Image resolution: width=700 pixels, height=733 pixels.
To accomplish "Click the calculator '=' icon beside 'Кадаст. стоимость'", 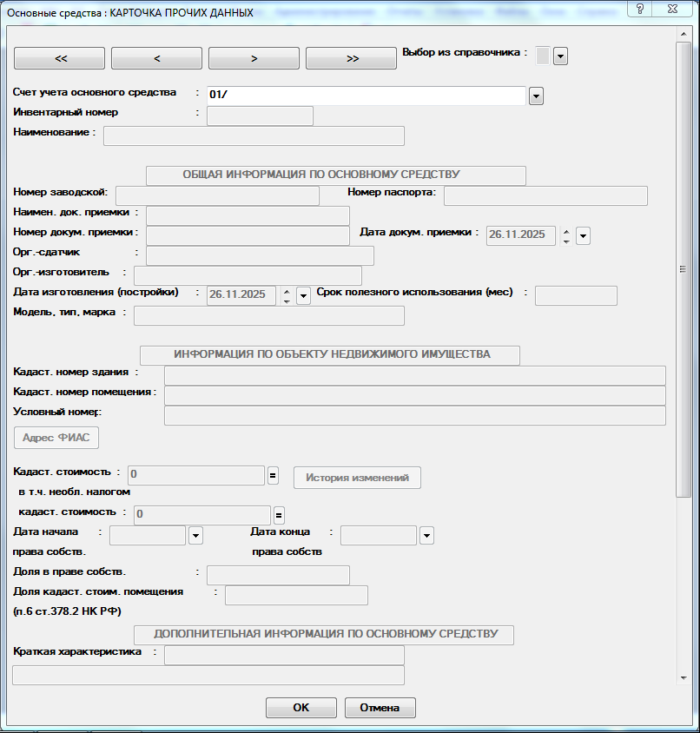I will [x=272, y=475].
